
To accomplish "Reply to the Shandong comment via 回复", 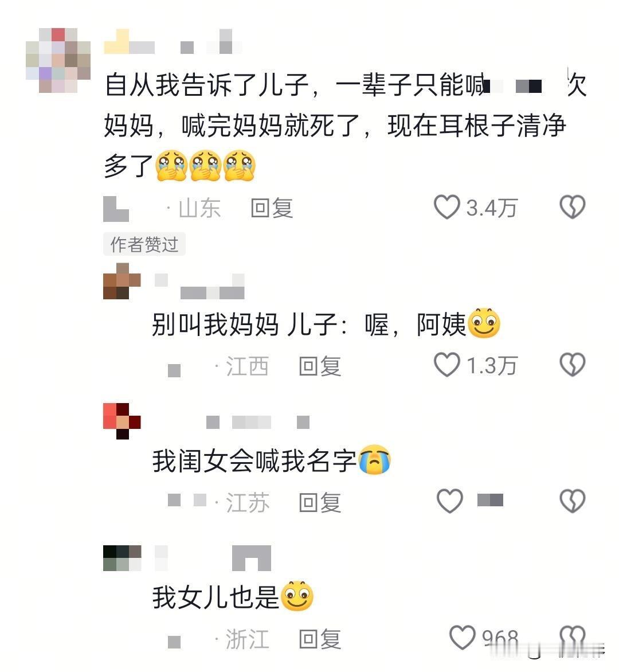I will click(x=272, y=208).
